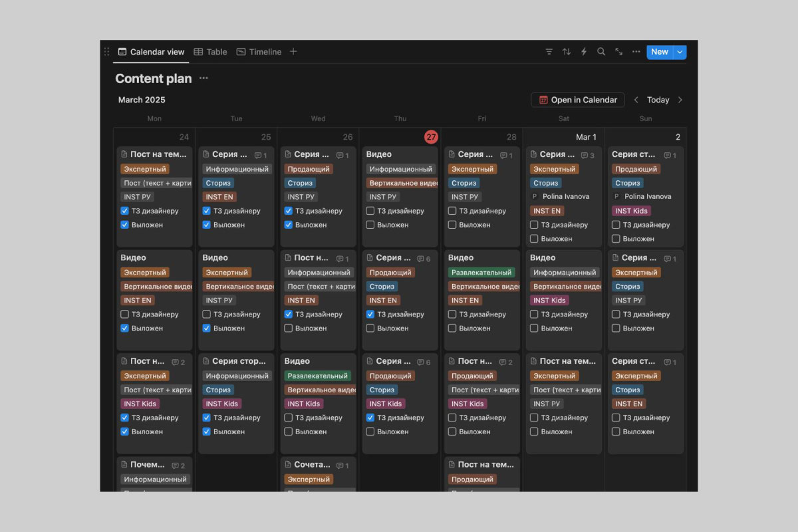
Task: Click the green Развлекательный tag on Friday's Видео card
Action: click(482, 273)
